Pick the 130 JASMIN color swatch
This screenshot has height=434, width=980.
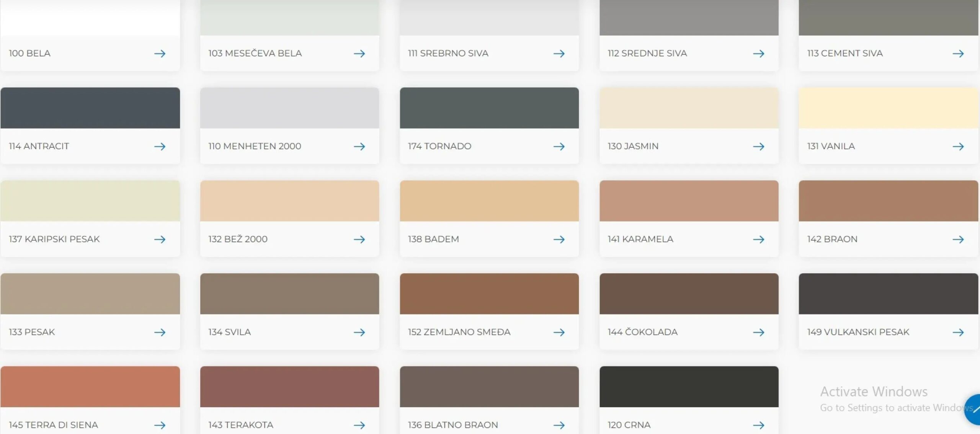click(x=689, y=108)
